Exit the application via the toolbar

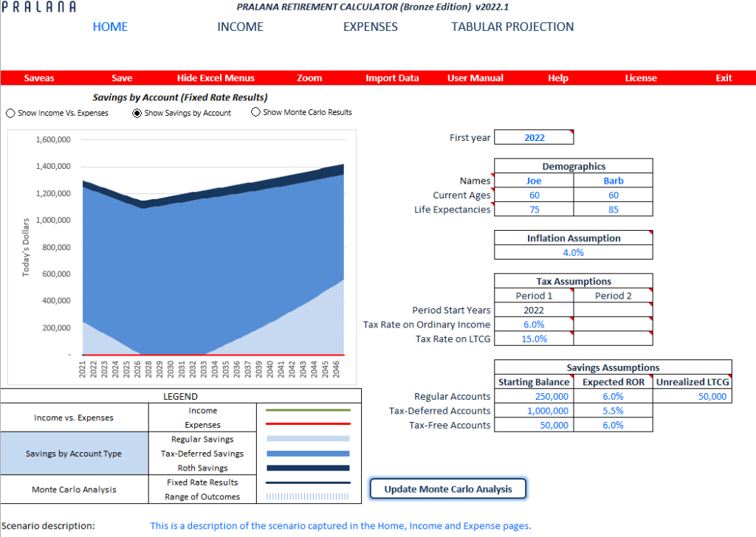tap(723, 77)
